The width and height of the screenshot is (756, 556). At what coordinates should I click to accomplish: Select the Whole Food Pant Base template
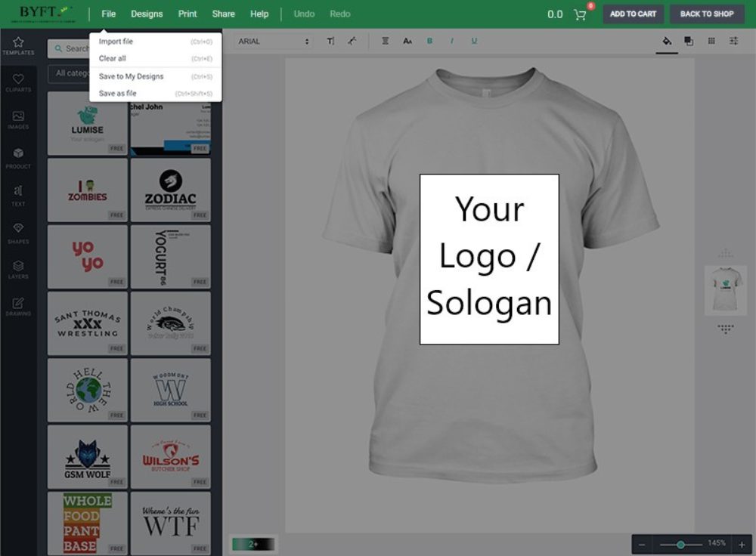pyautogui.click(x=88, y=524)
